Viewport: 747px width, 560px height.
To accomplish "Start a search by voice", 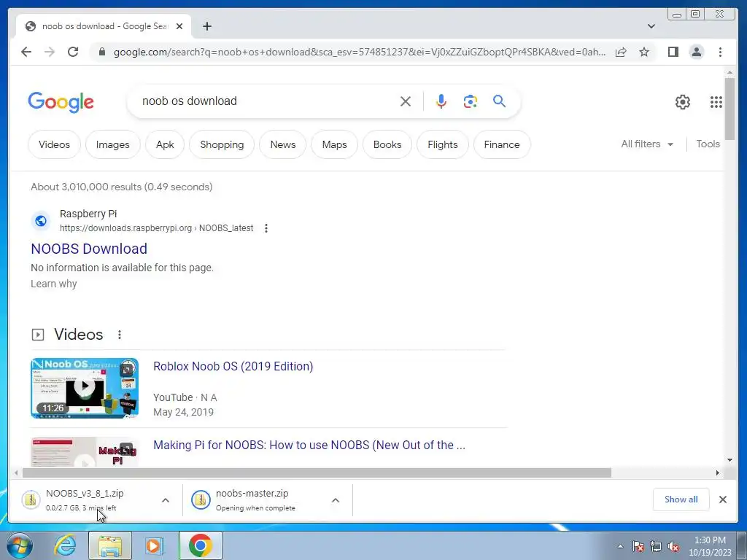I will pyautogui.click(x=441, y=101).
